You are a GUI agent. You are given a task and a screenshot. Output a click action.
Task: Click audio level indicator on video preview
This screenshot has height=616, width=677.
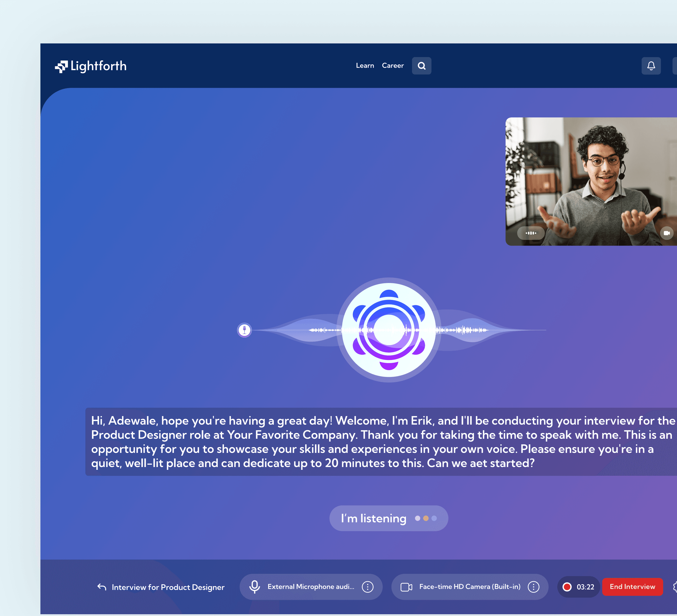coord(530,233)
